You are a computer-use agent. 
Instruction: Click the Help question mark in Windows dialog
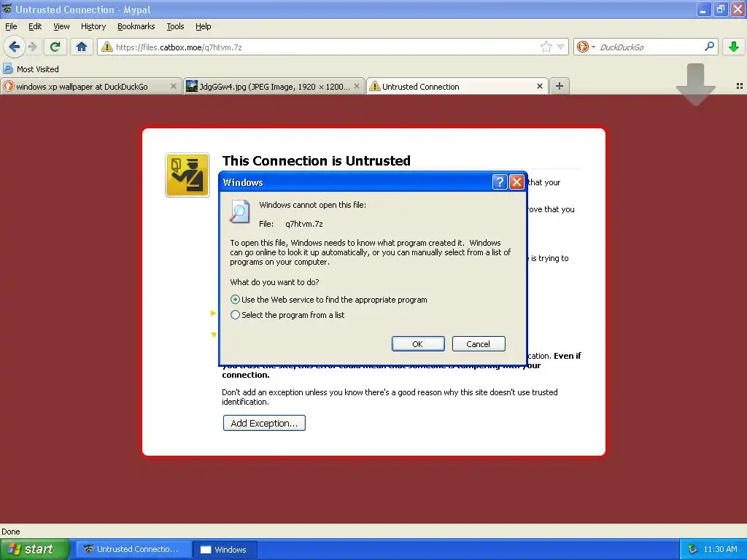499,182
